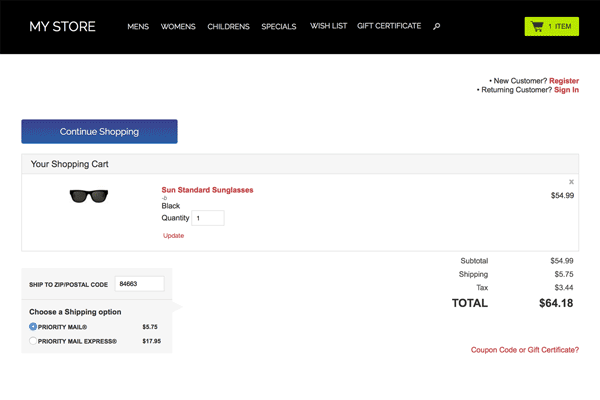Open the cart button showing 1 item
This screenshot has height=400, width=600.
coord(551,27)
